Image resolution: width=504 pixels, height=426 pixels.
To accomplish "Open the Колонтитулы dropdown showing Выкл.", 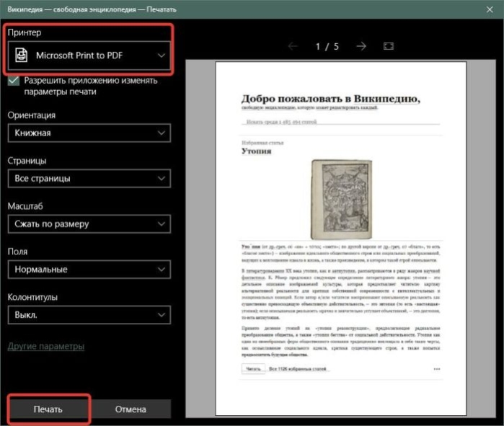I will pos(89,315).
